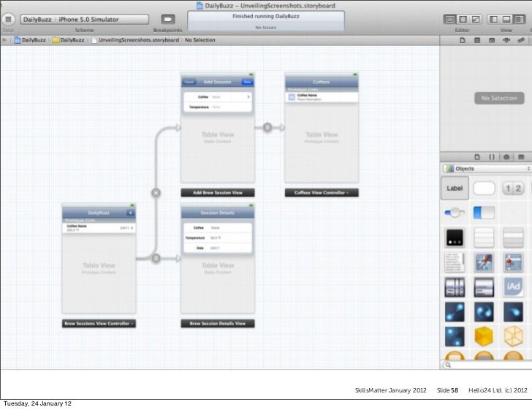The height and width of the screenshot is (410, 532).
Task: Select the Coffees View Controller scene label
Action: tap(322, 193)
